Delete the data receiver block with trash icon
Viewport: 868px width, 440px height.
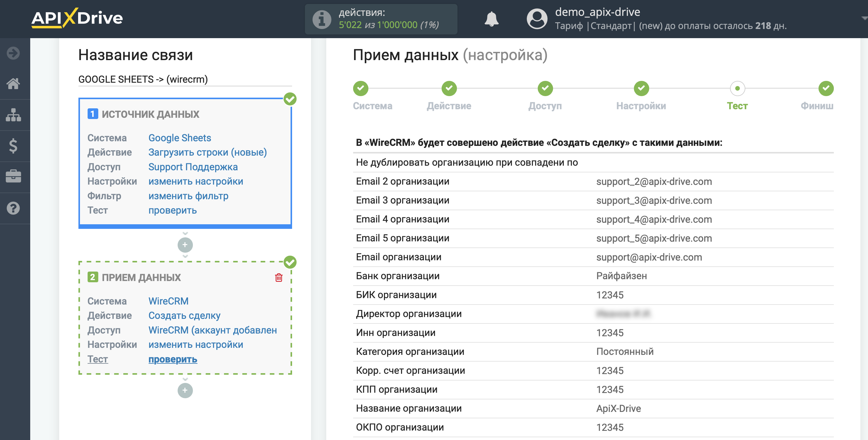point(279,277)
